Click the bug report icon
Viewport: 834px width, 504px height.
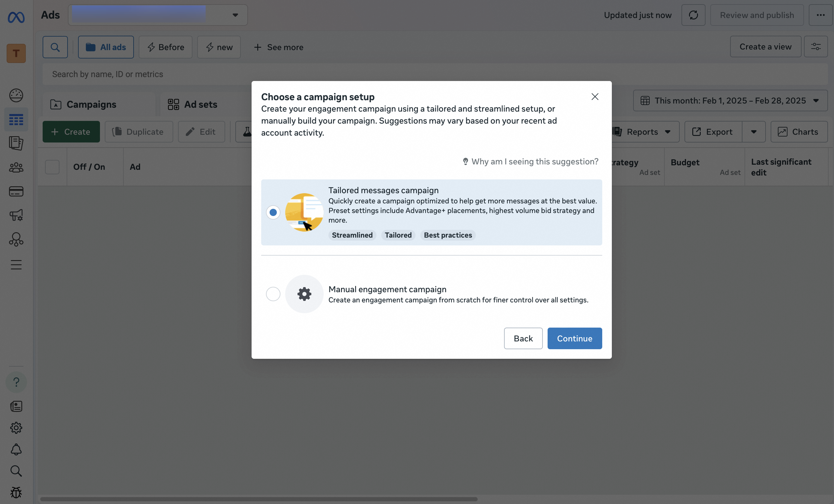[x=16, y=493]
